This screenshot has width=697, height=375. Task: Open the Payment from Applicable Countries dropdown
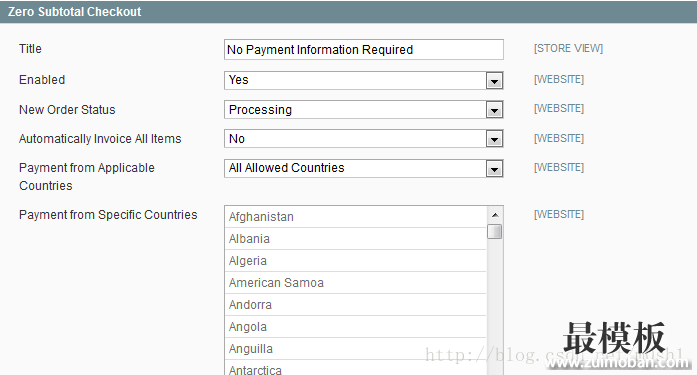494,169
